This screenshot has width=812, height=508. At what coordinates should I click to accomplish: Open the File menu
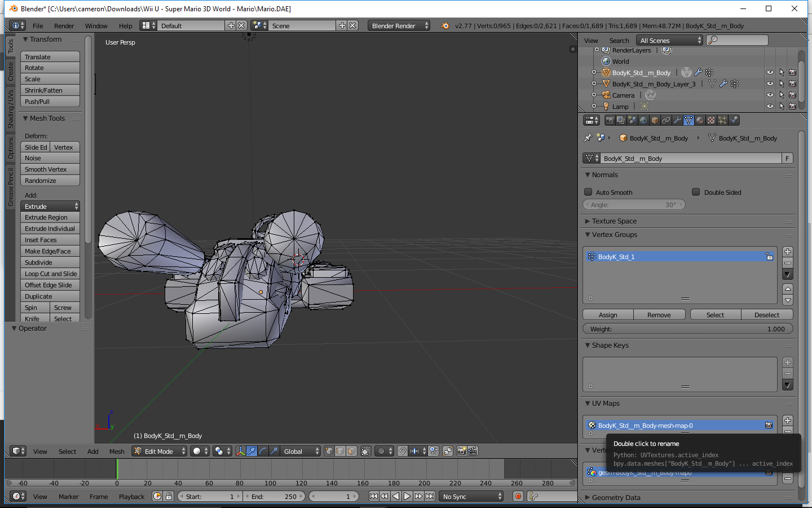pyautogui.click(x=38, y=26)
